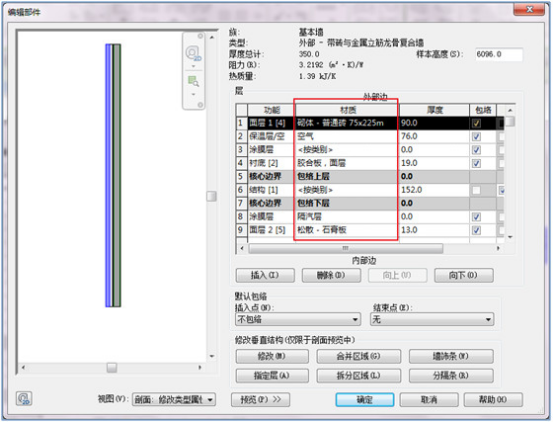Select the 功能 column header
The height and width of the screenshot is (422, 554).
271,110
